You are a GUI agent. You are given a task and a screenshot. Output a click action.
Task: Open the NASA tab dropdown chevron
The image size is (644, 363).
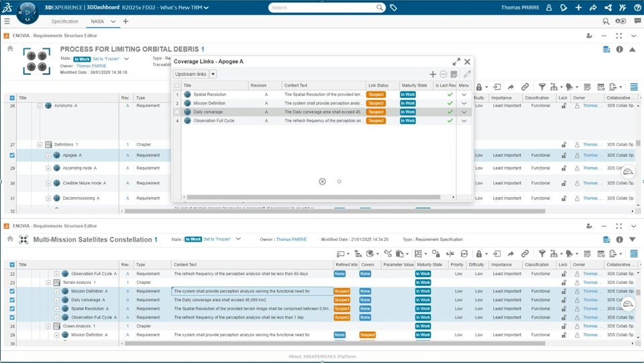click(113, 21)
